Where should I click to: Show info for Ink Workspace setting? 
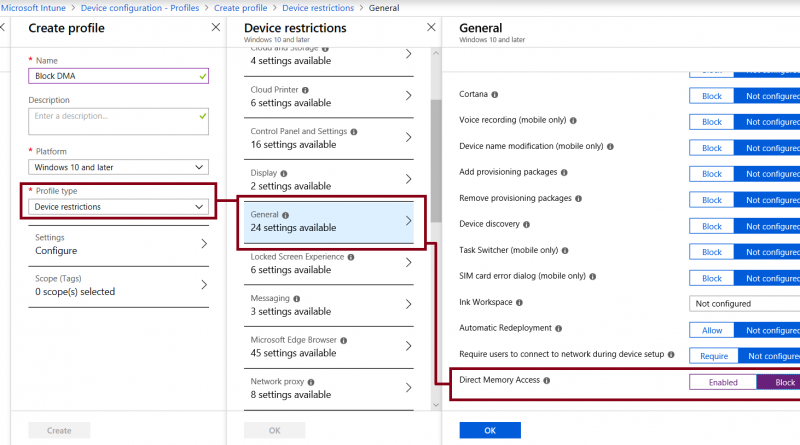pos(519,303)
